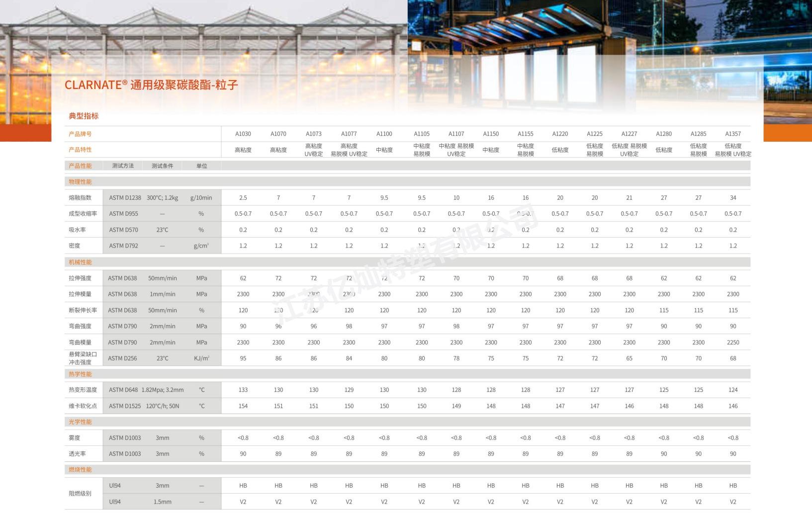The height and width of the screenshot is (527, 812).
Task: Select the A1100 column header
Action: coord(384,134)
